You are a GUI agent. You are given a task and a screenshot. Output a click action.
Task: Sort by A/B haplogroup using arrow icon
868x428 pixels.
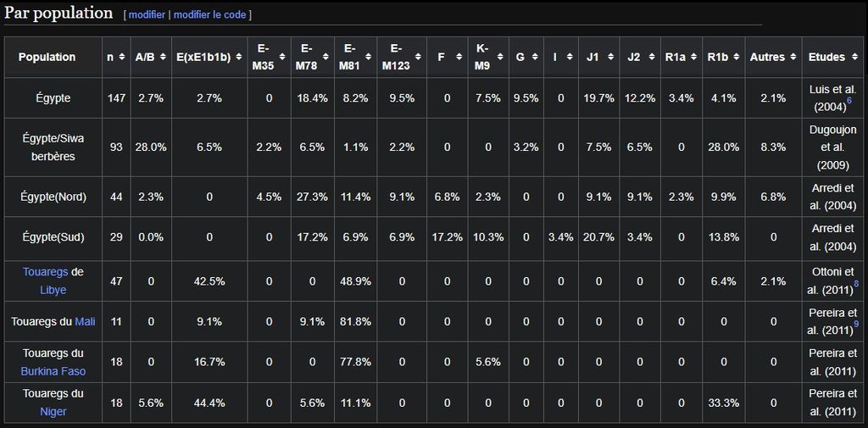pyautogui.click(x=163, y=58)
